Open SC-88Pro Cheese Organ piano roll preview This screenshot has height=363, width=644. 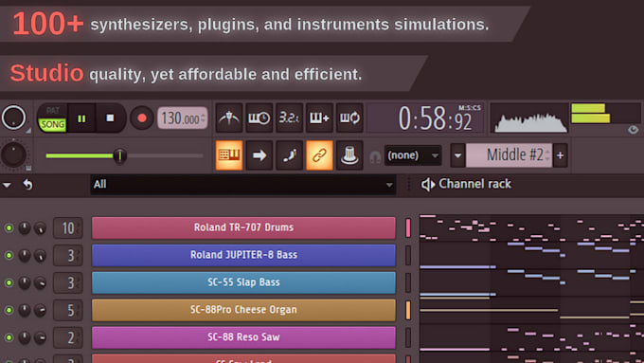point(531,310)
